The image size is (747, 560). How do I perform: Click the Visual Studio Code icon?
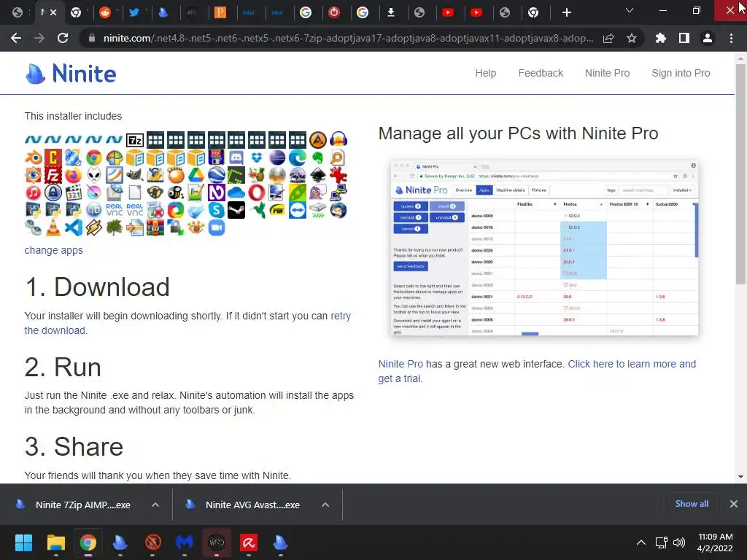click(74, 227)
